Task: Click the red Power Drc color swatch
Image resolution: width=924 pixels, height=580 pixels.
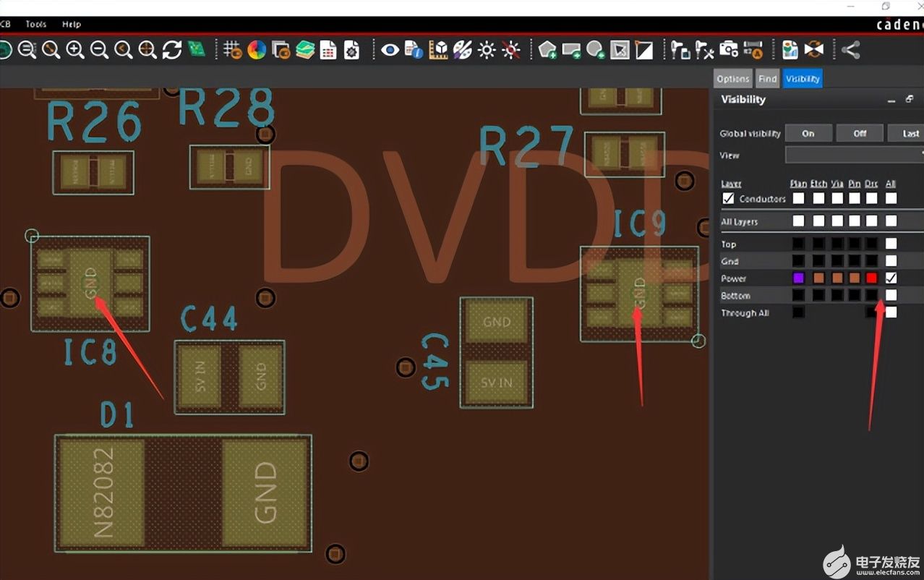Action: pyautogui.click(x=872, y=278)
